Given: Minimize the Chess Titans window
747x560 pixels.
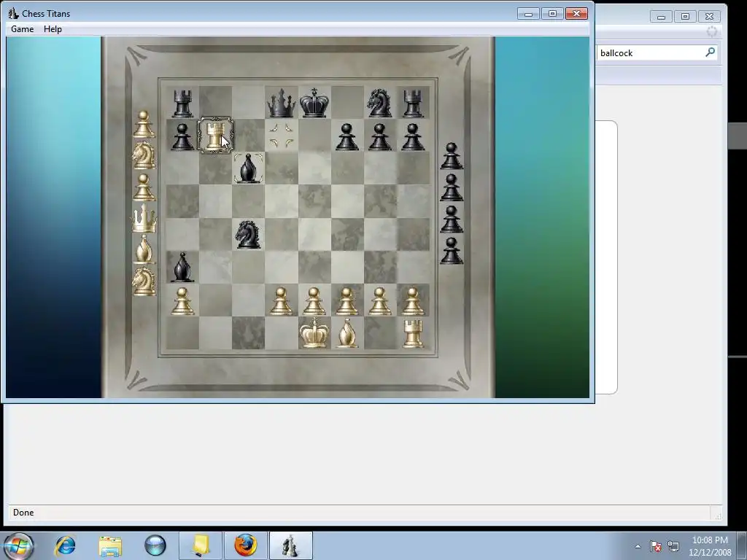Looking at the screenshot, I should [x=528, y=13].
